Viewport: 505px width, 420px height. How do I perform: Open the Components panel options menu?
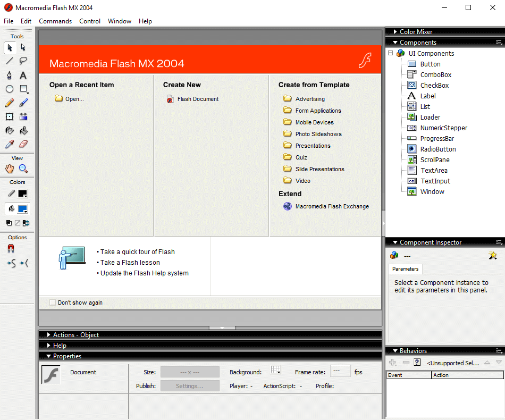[x=499, y=42]
